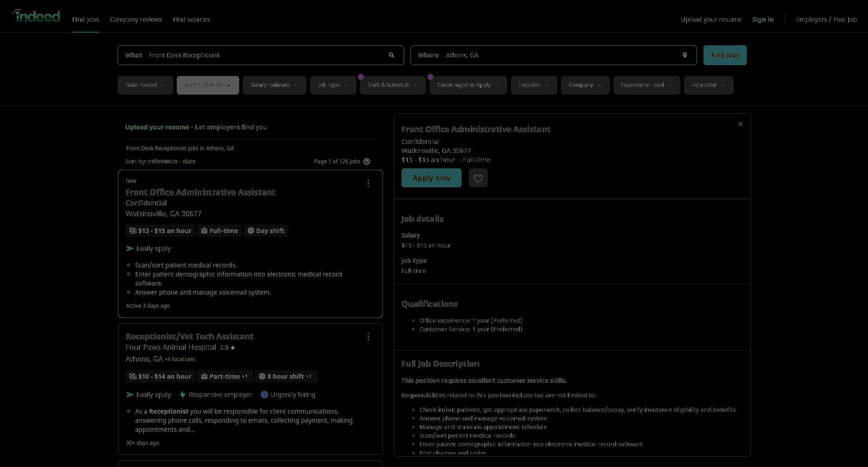
Task: Click the $10 - $14 an hour salary tag
Action: pyautogui.click(x=160, y=376)
